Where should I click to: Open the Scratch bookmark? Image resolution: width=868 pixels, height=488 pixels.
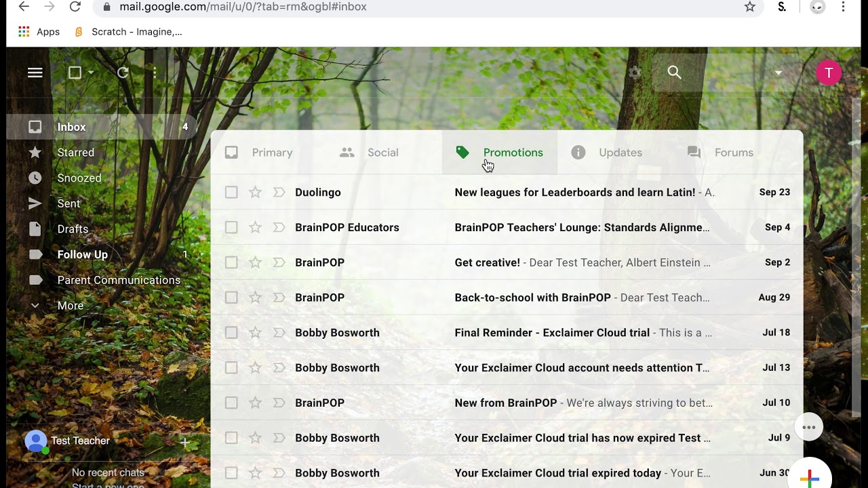(128, 32)
